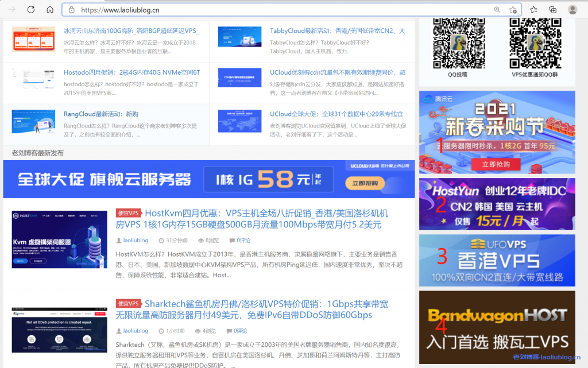Open the Favorites list icon
This screenshot has height=368, width=588.
[534, 10]
